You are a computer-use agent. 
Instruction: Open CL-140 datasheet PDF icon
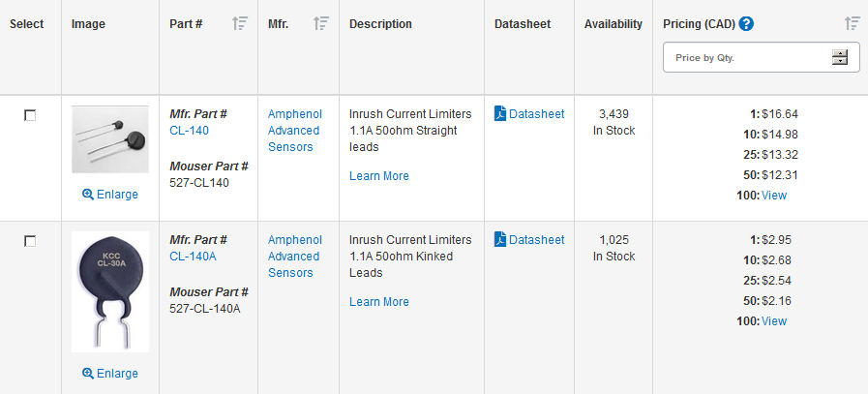pos(500,113)
